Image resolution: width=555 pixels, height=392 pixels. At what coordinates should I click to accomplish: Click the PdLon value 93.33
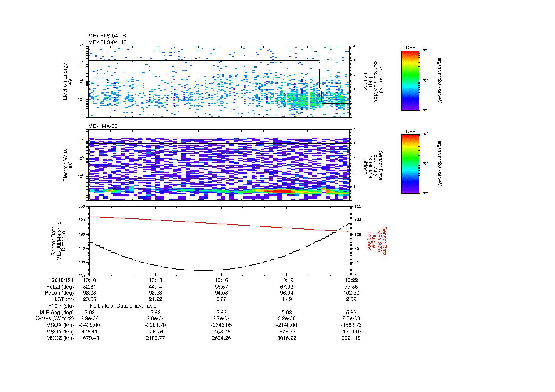click(155, 293)
